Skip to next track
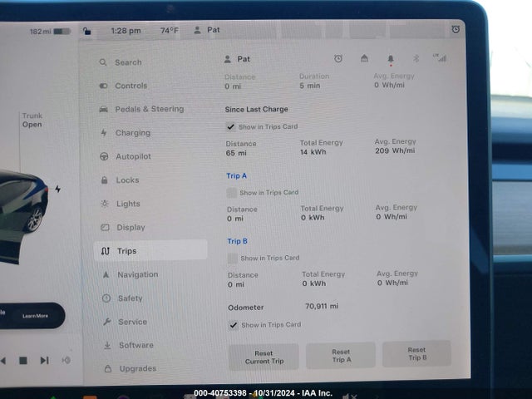 pos(44,360)
